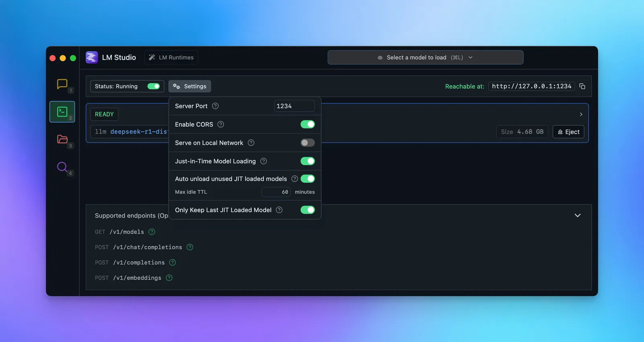The width and height of the screenshot is (644, 342).
Task: Open My Models folder icon
Action: click(62, 139)
